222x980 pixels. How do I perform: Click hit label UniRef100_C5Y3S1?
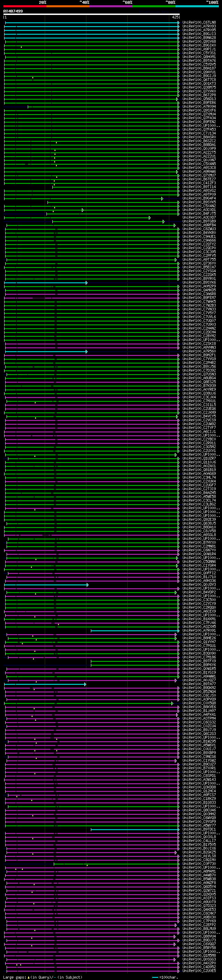click(x=199, y=53)
